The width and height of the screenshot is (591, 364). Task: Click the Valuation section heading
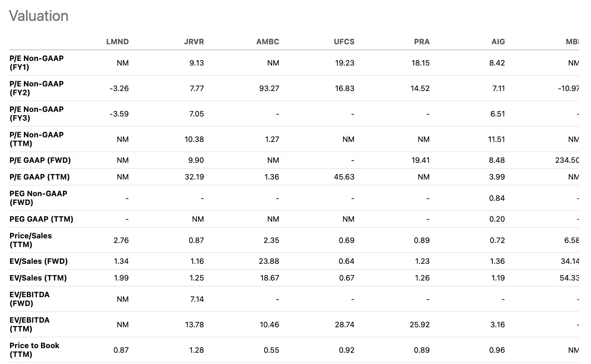[38, 16]
